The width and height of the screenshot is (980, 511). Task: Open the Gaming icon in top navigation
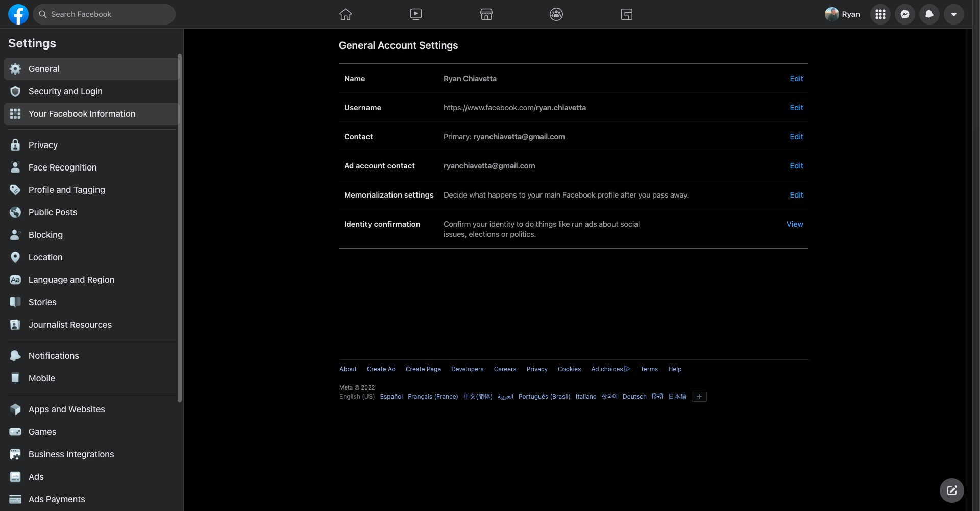tap(627, 14)
